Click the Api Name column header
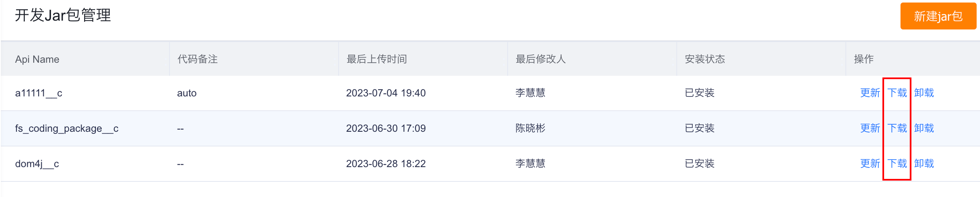980x197 pixels. click(37, 59)
